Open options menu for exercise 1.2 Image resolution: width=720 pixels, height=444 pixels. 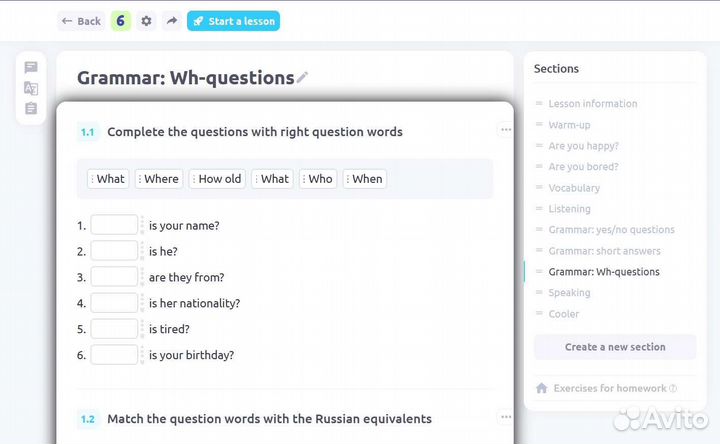pyautogui.click(x=506, y=417)
